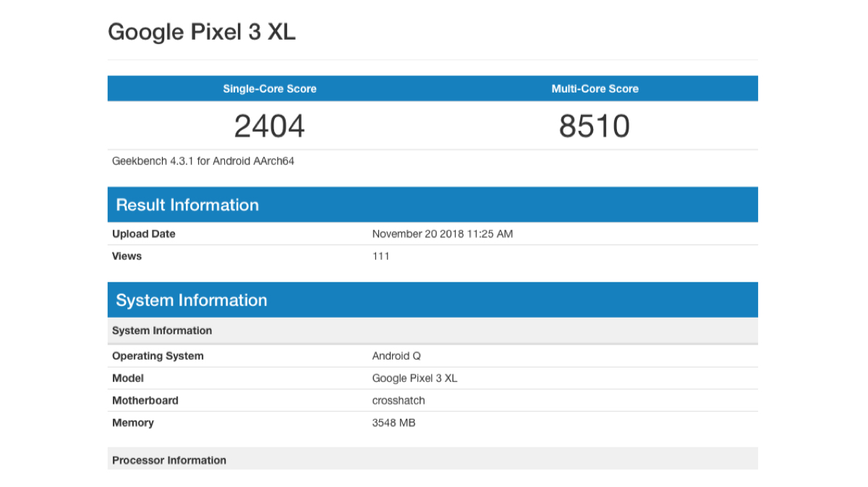Select the Operating System row label
This screenshot has width=868, height=487.
(x=158, y=356)
